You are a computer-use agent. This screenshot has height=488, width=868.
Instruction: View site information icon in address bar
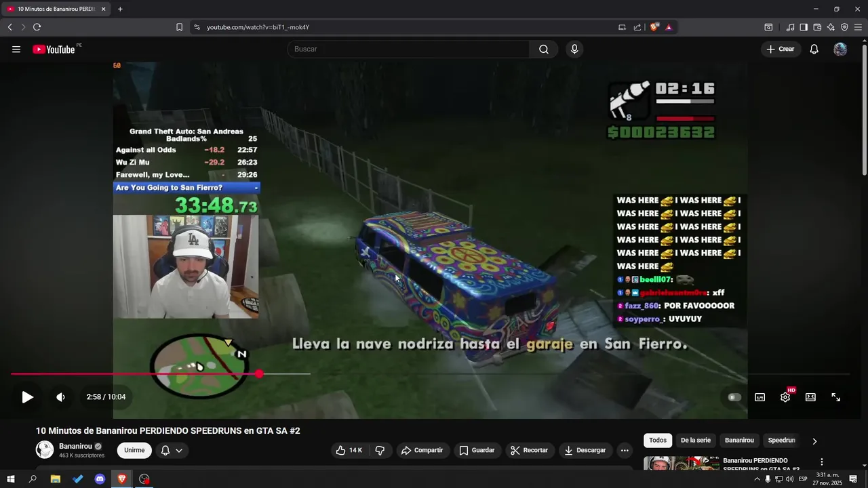[197, 27]
